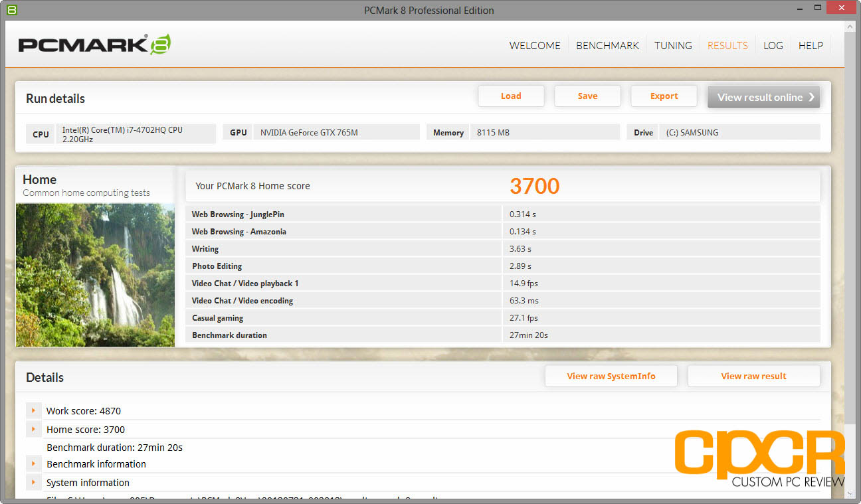861x504 pixels.
Task: Click the Run details heading
Action: pos(55,98)
